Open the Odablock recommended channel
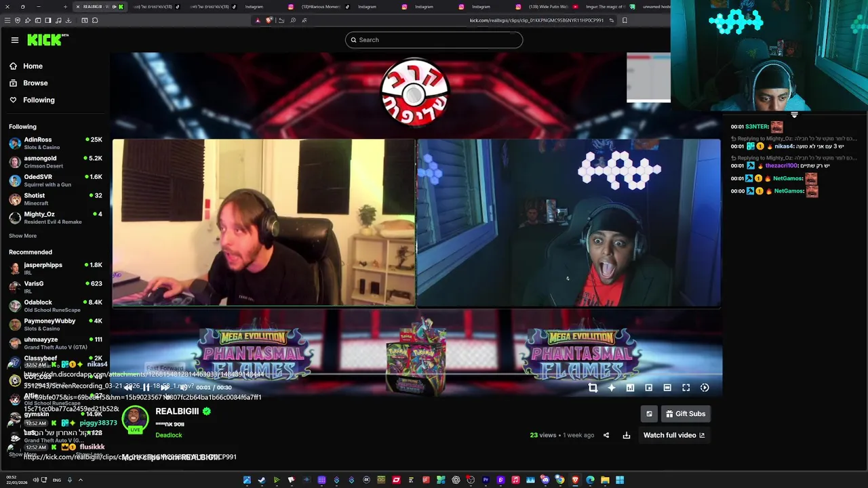This screenshot has width=868, height=488. (56, 306)
